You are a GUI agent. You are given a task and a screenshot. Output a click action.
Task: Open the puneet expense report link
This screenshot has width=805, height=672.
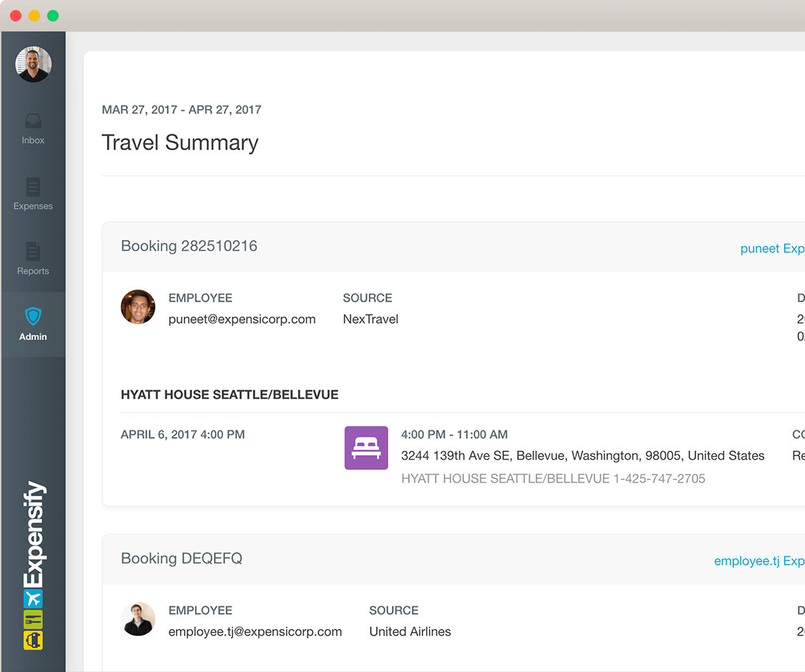click(x=771, y=249)
